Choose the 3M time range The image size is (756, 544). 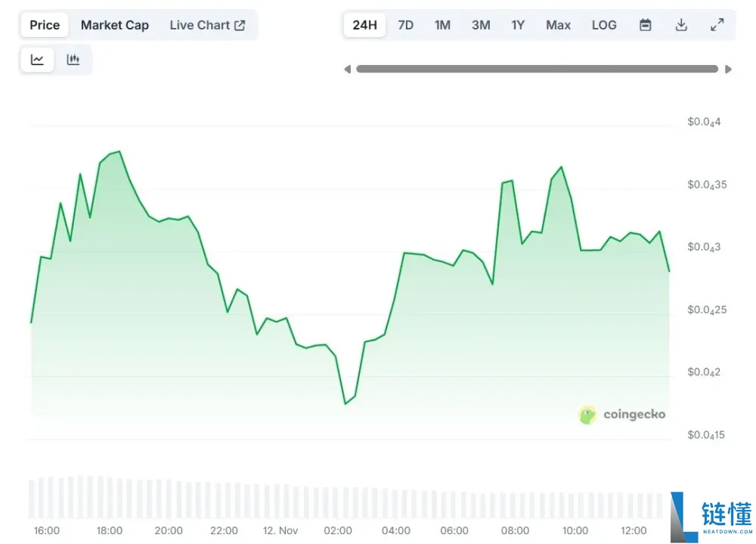point(481,25)
